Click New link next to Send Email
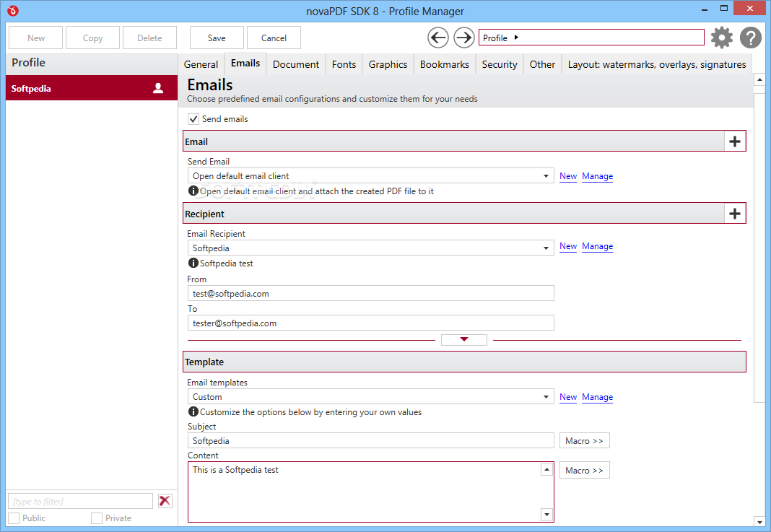771x532 pixels. (x=568, y=176)
